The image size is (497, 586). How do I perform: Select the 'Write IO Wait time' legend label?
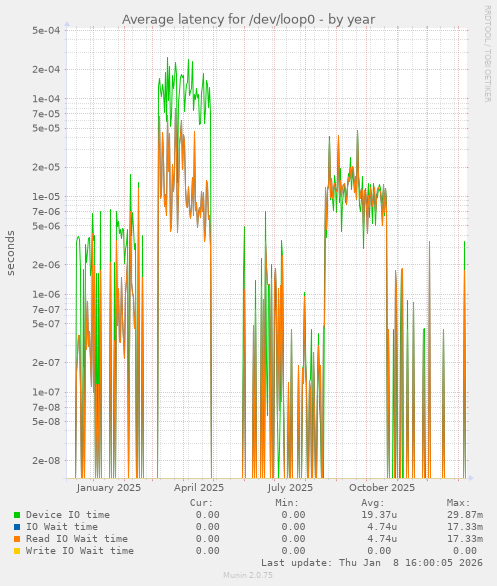80,550
